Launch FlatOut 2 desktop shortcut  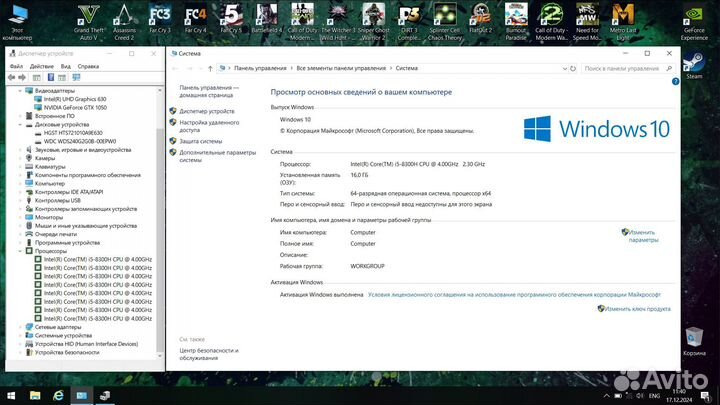480,19
